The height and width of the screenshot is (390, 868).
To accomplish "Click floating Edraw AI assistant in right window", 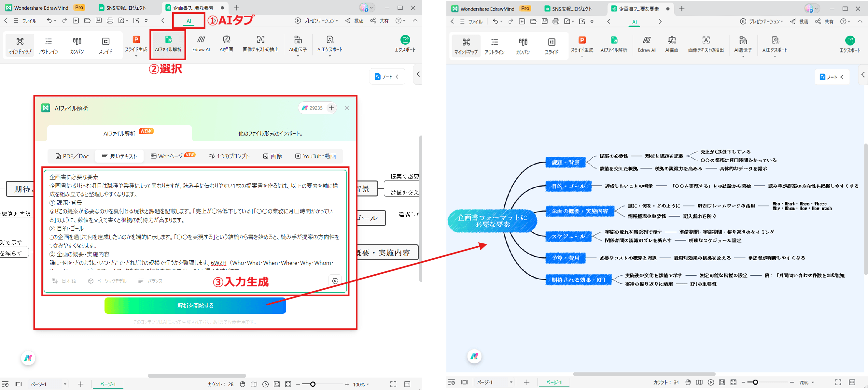I will click(x=474, y=356).
